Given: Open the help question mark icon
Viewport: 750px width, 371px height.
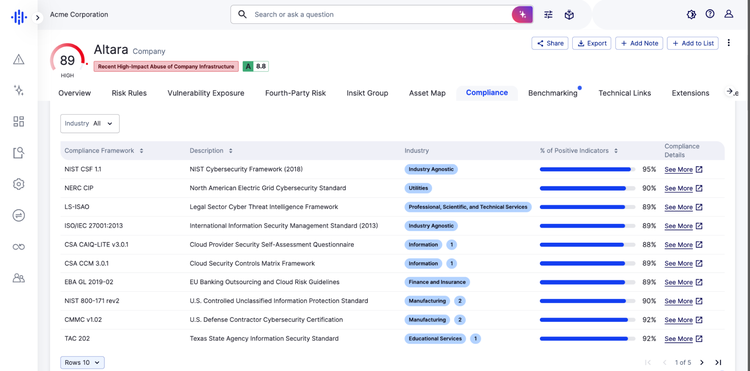Looking at the screenshot, I should [x=710, y=14].
